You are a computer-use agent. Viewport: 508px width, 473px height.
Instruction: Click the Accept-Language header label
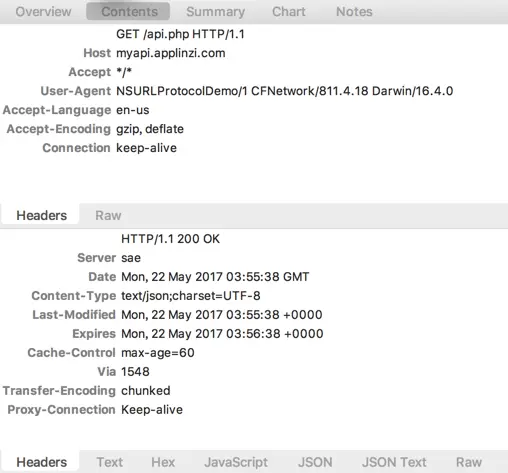click(57, 110)
